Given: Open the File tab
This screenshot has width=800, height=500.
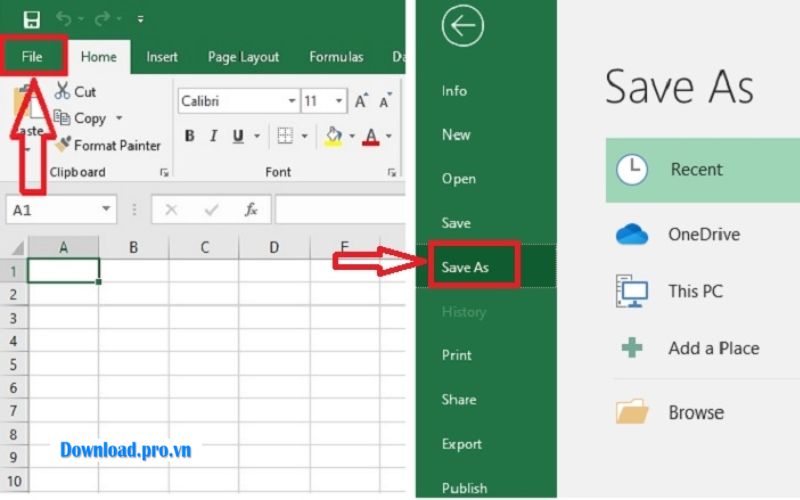Looking at the screenshot, I should point(32,56).
